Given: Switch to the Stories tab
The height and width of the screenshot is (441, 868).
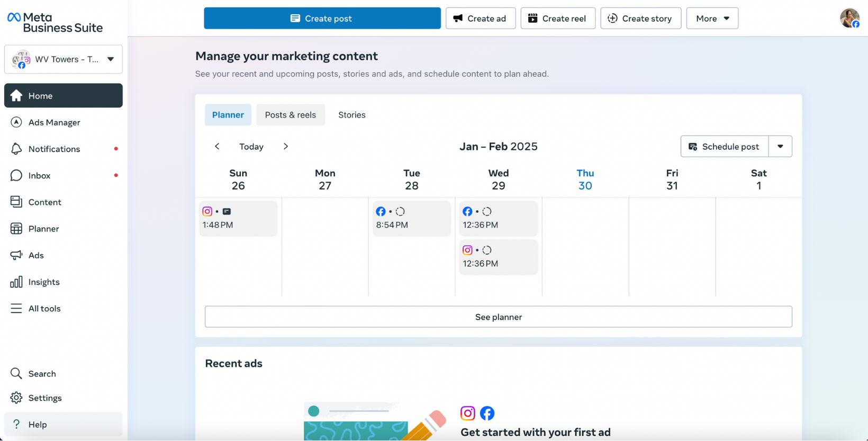Looking at the screenshot, I should [x=351, y=115].
